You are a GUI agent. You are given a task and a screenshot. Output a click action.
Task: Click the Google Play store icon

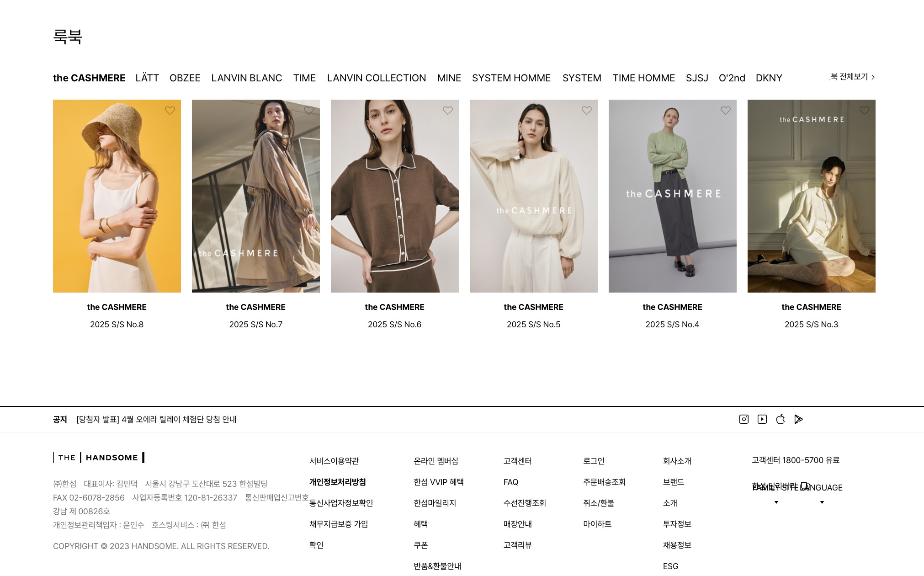(x=798, y=419)
